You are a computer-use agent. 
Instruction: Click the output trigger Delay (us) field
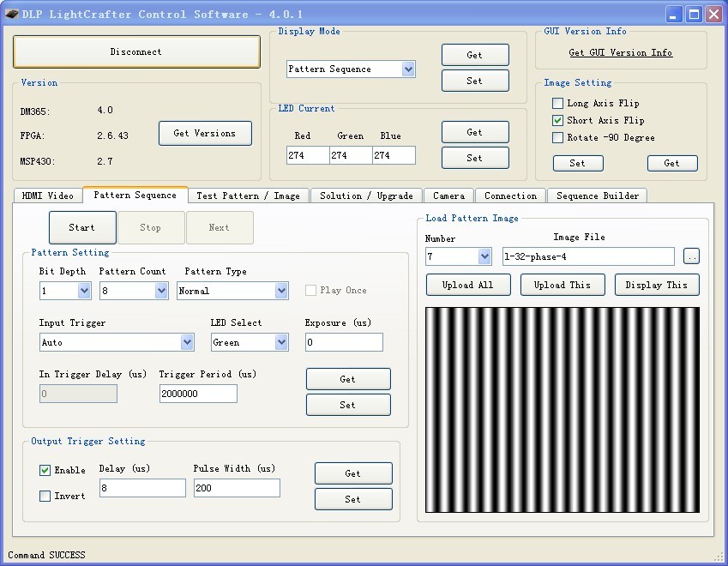pyautogui.click(x=142, y=488)
